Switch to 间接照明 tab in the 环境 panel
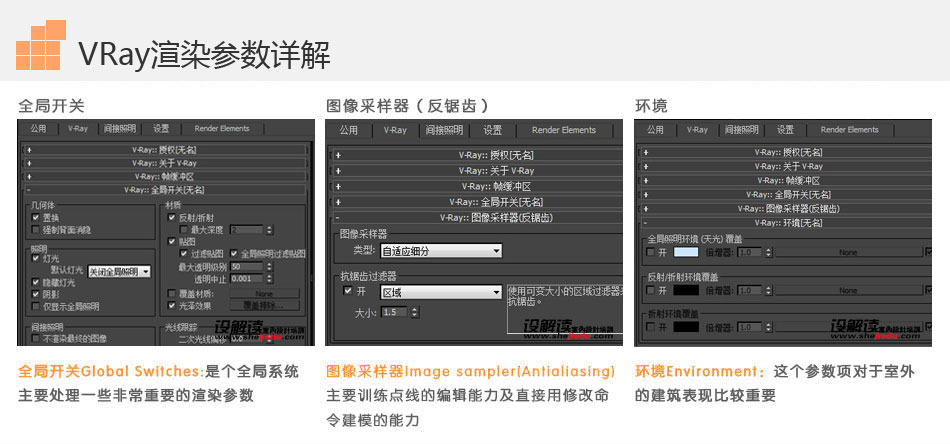The height and width of the screenshot is (444, 950). coord(742,130)
